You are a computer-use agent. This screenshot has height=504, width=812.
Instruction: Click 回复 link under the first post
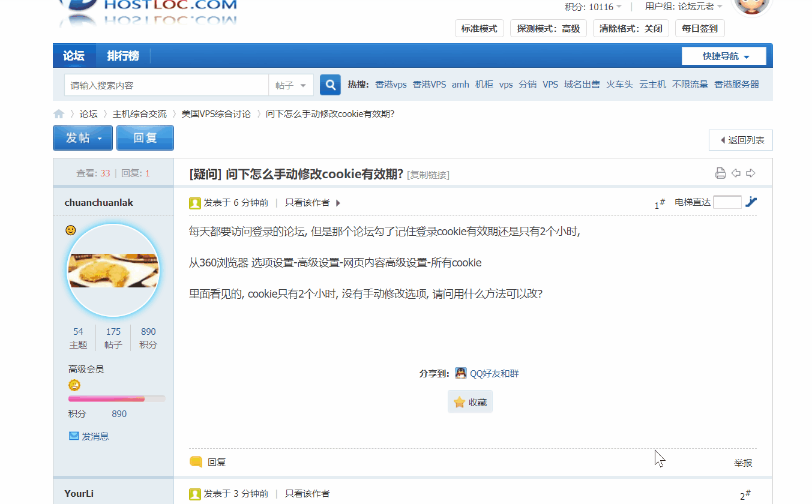(217, 462)
